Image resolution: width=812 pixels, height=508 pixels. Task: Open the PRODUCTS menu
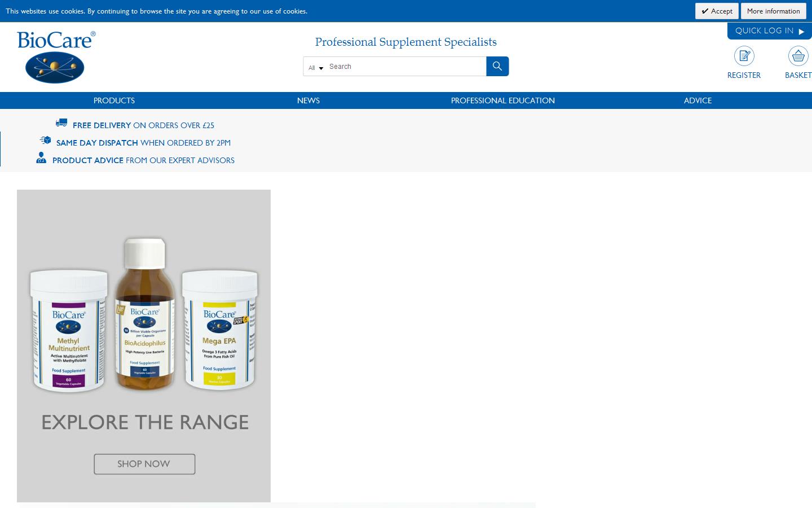[x=114, y=100]
